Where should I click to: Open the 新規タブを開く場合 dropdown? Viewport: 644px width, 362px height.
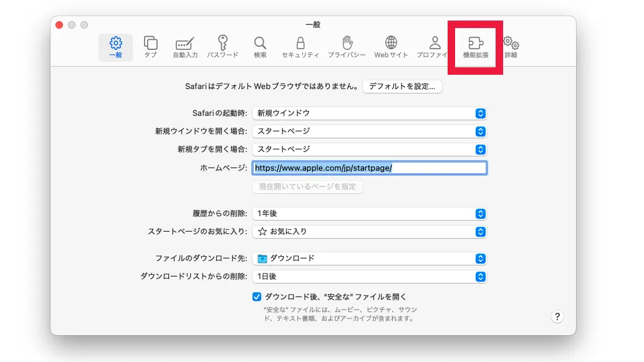369,150
